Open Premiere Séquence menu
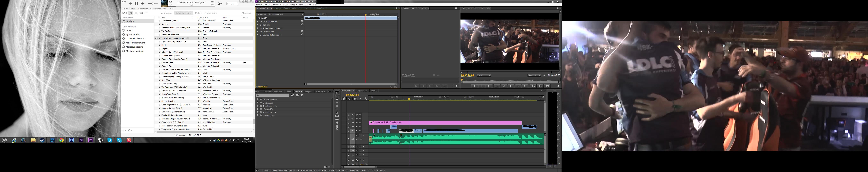 tap(284, 5)
